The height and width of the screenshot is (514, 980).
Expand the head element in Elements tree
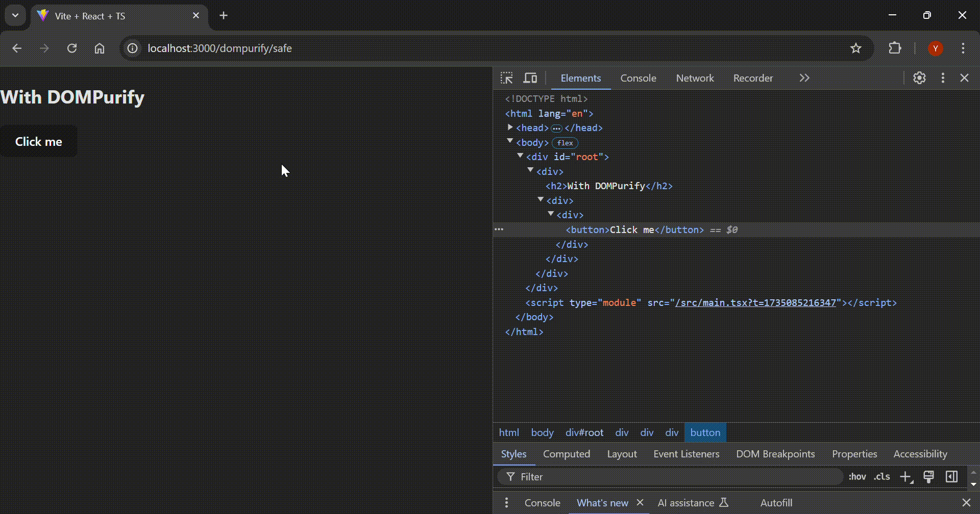pos(509,127)
